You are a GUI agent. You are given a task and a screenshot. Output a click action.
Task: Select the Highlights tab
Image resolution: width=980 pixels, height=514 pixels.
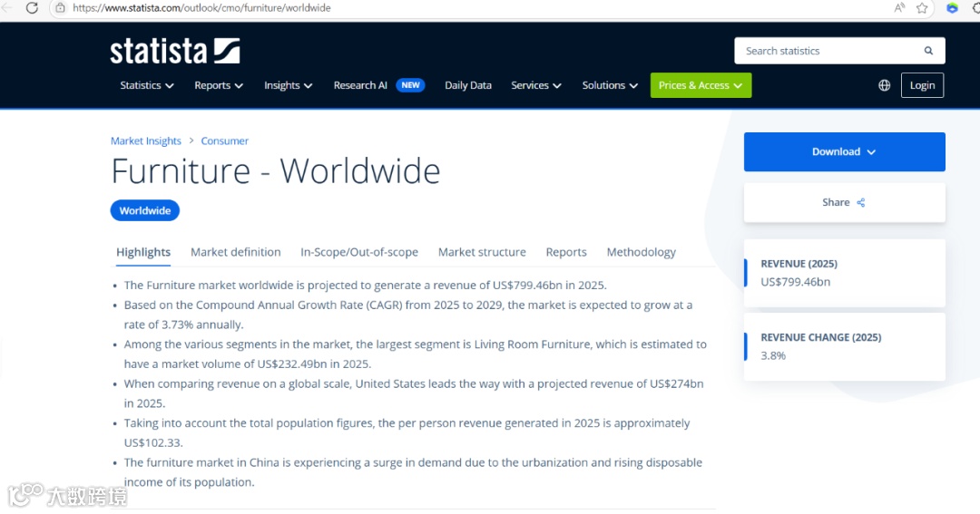pos(143,252)
